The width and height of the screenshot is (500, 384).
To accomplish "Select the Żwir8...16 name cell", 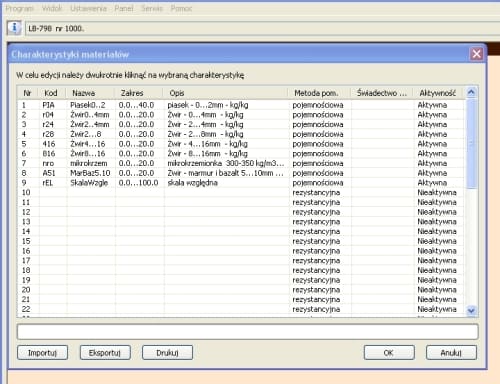I will 88,153.
